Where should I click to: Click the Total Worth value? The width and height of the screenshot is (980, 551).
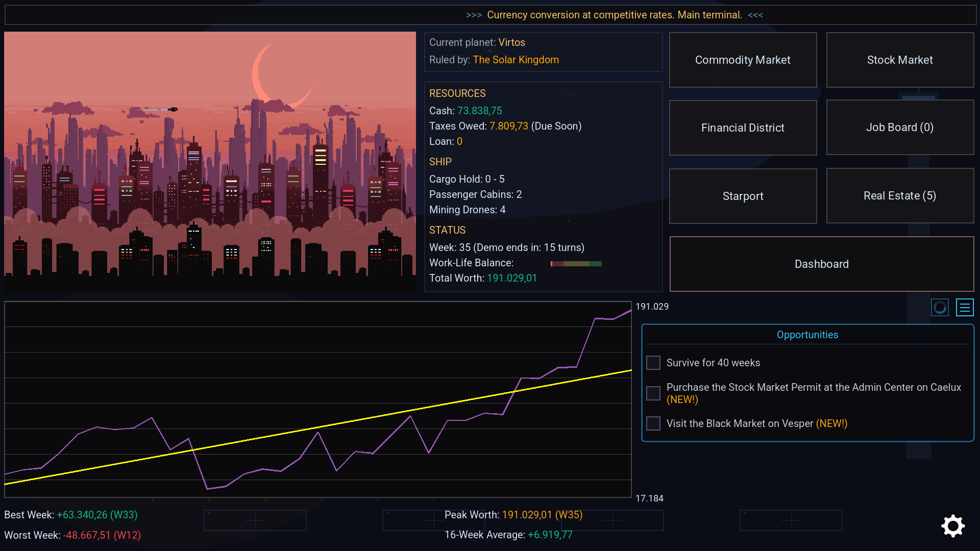(x=512, y=278)
